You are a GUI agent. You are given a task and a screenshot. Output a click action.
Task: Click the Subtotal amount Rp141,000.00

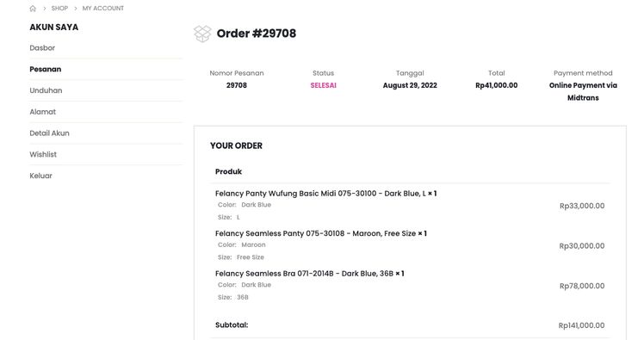581,325
